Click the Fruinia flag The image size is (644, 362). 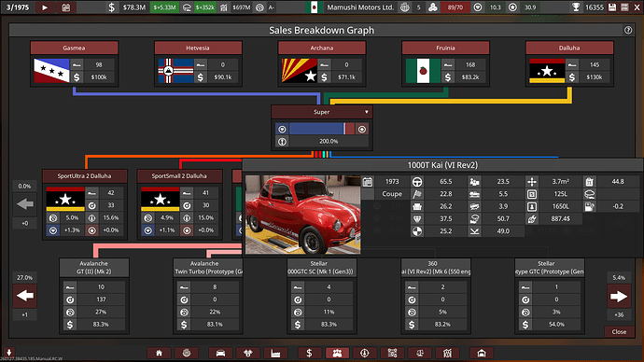(x=423, y=71)
